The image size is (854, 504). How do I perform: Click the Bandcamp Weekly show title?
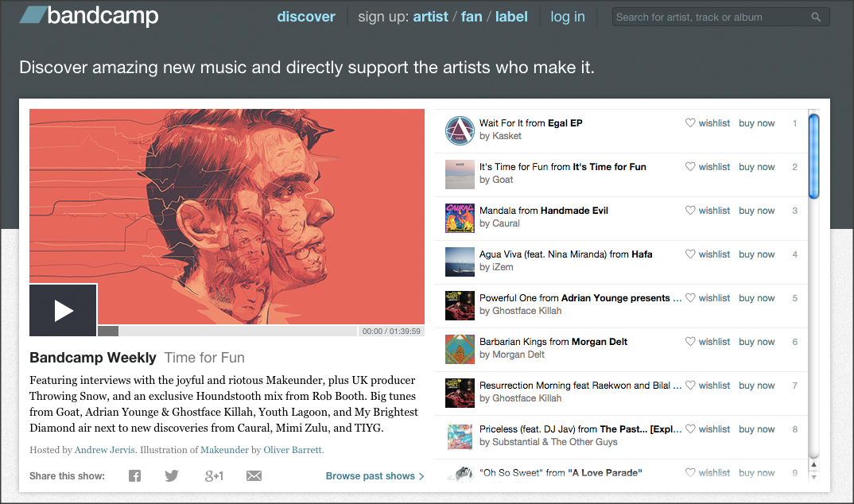point(92,358)
